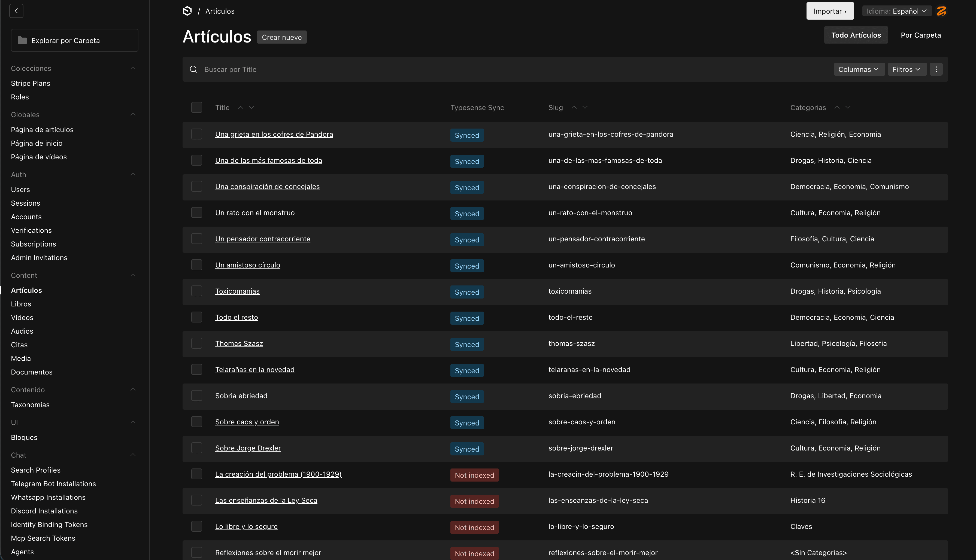976x560 pixels.
Task: Open the Columnas dropdown
Action: 859,69
